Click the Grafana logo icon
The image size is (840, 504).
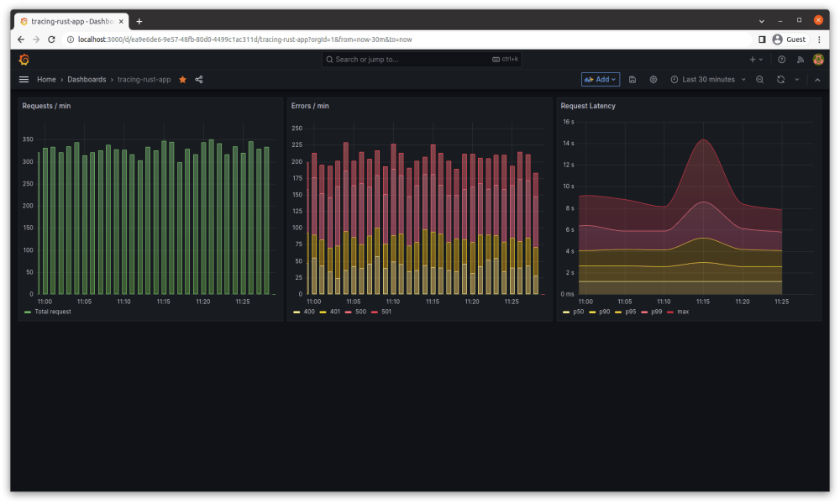[24, 60]
